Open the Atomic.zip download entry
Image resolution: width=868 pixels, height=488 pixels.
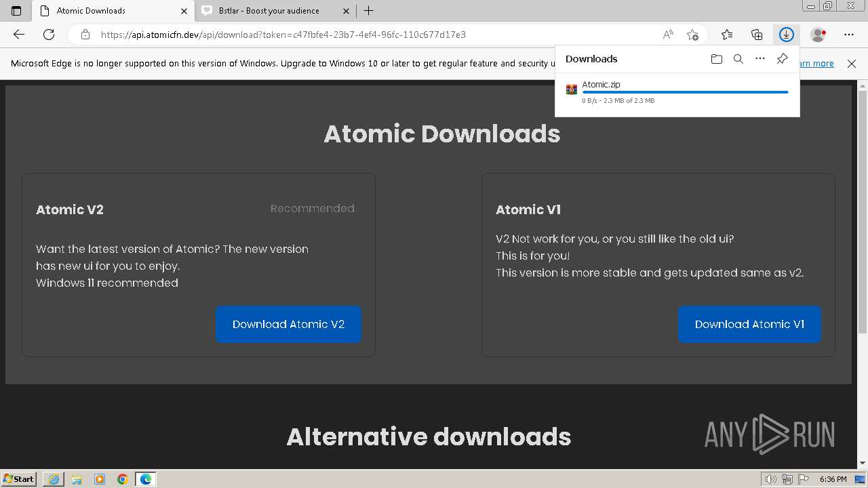[677, 92]
